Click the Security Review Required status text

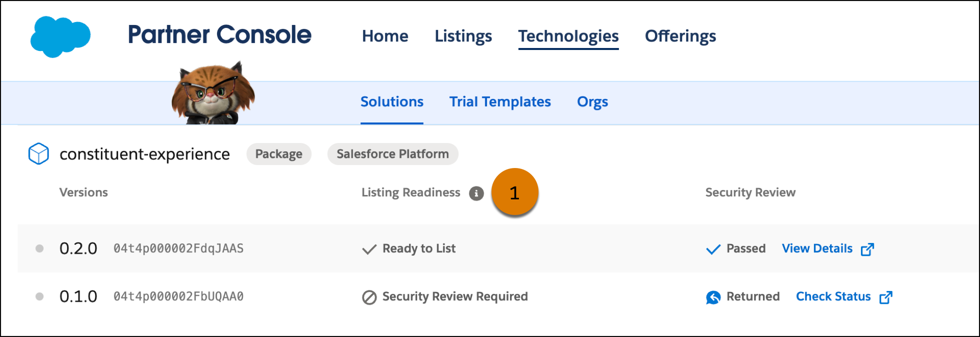point(455,297)
